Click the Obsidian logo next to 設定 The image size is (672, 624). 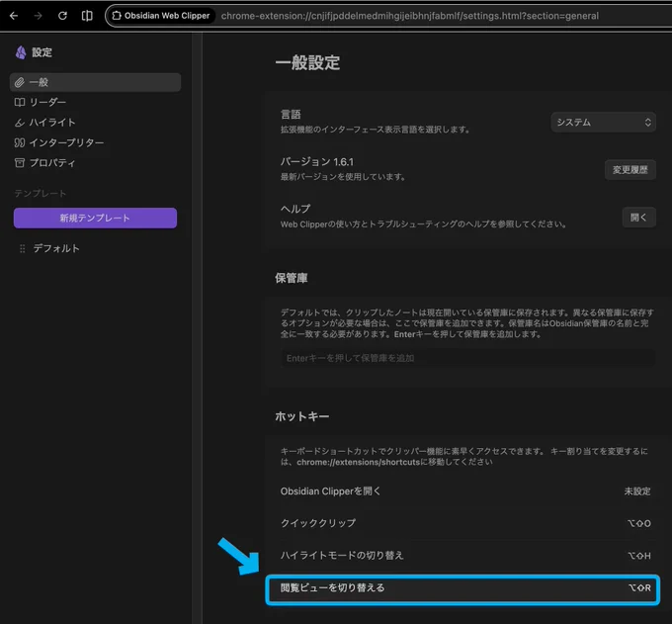[21, 52]
